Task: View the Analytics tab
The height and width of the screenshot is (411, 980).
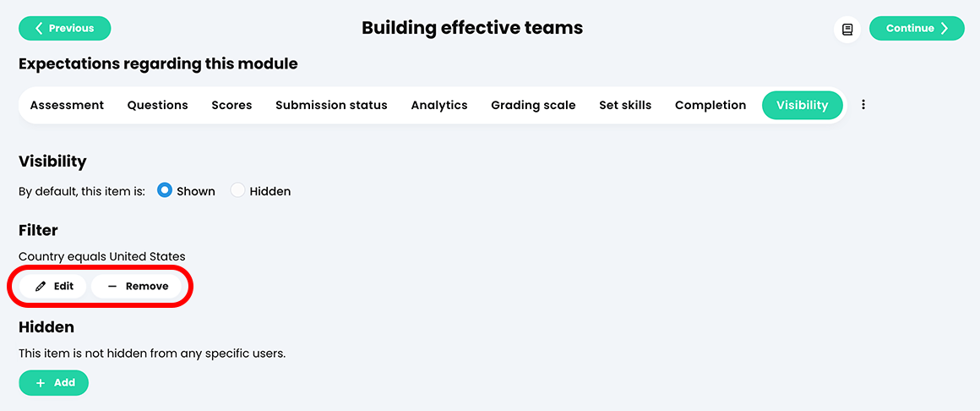Action: [x=439, y=106]
